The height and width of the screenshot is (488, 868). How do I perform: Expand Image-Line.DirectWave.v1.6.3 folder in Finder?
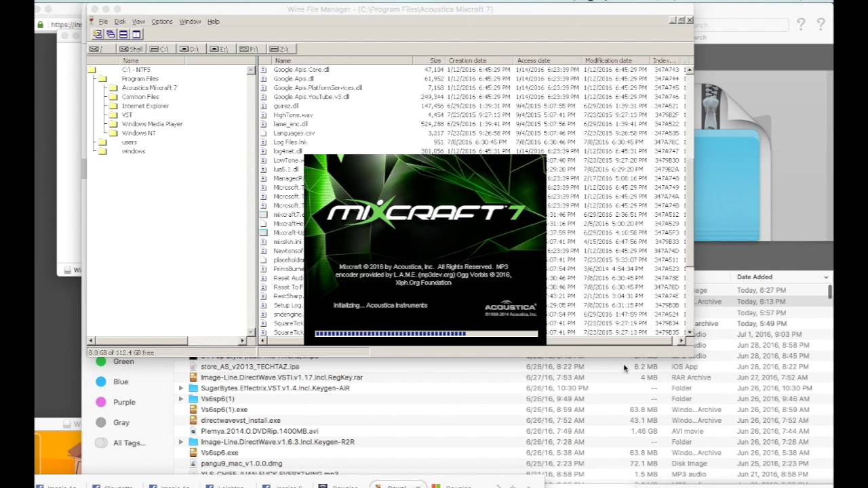tap(180, 442)
